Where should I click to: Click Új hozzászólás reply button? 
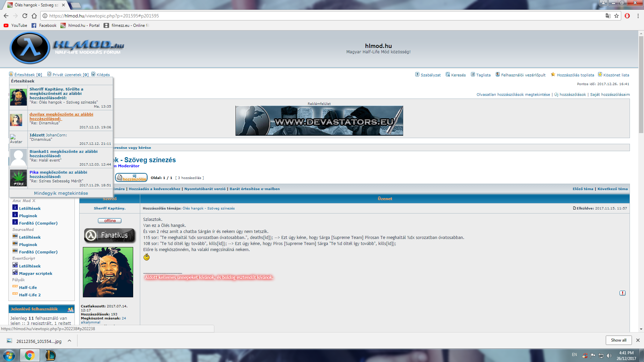(131, 177)
